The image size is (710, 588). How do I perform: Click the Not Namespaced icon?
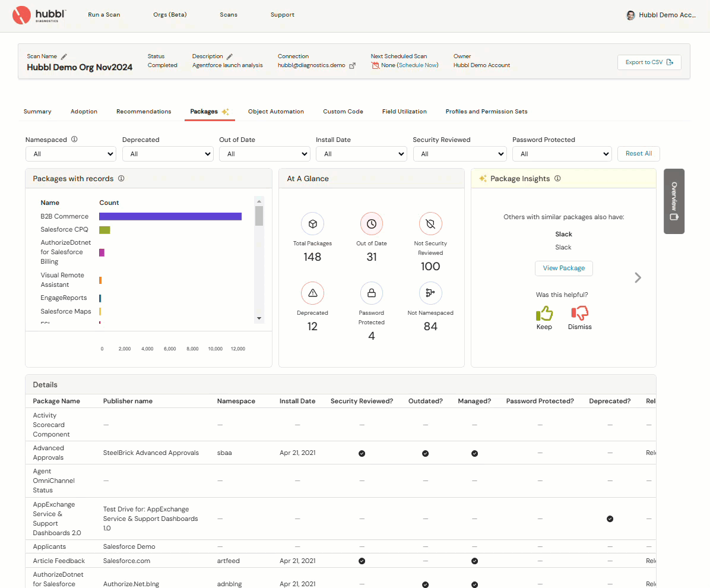(430, 293)
